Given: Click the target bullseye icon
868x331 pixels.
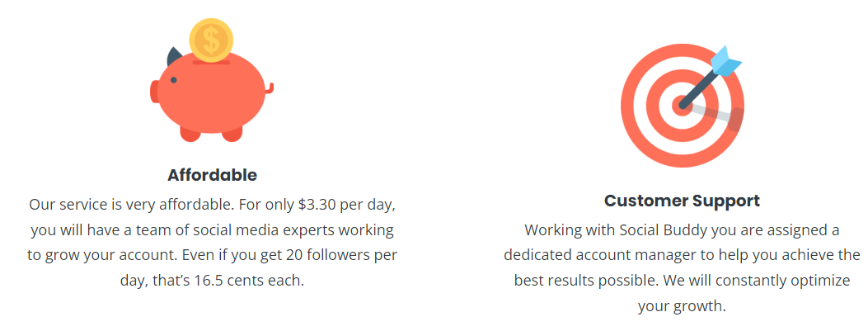Looking at the screenshot, I should point(682,105).
